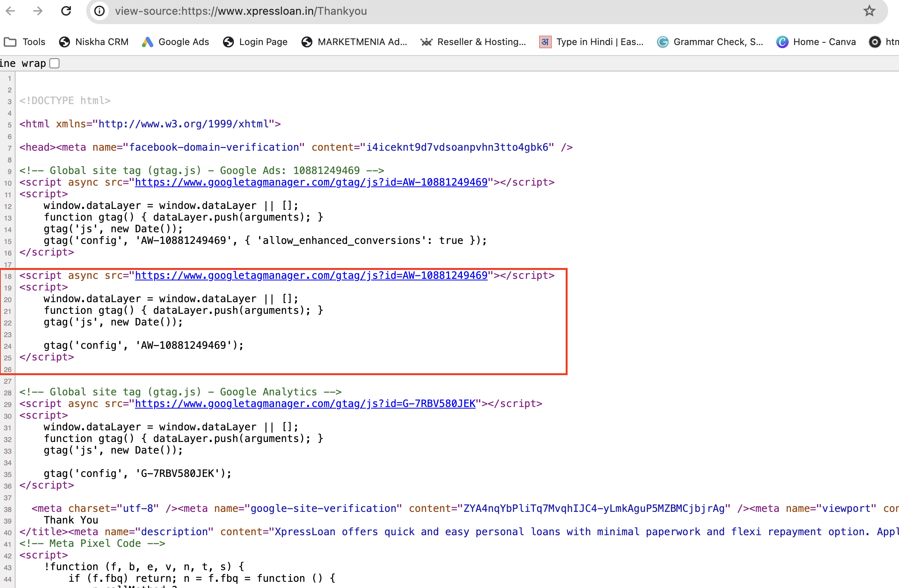This screenshot has width=899, height=588.
Task: Open site information icon in address bar
Action: pyautogui.click(x=100, y=11)
